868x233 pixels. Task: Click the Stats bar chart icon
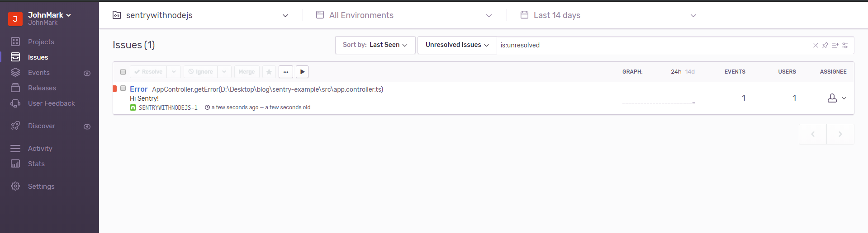click(x=15, y=163)
